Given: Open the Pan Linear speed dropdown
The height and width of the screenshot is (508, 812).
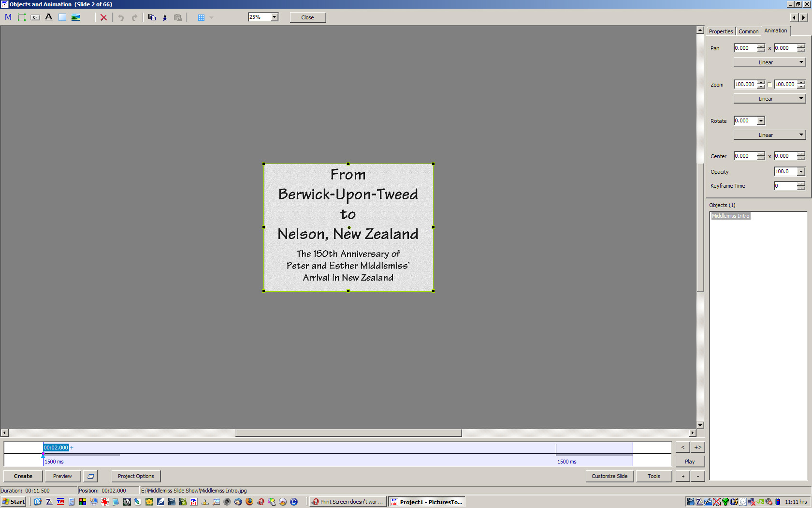Looking at the screenshot, I should (x=769, y=62).
